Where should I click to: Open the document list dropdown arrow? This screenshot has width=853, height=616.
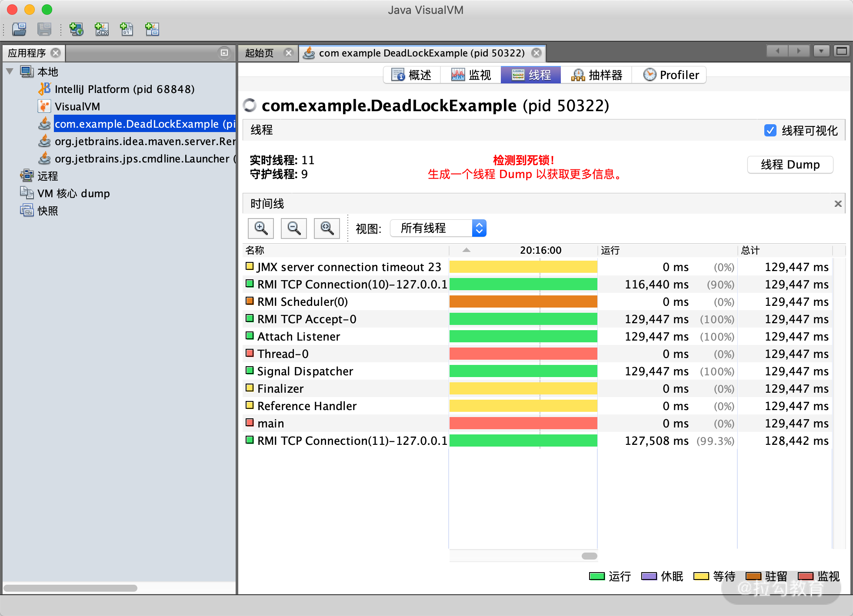click(x=821, y=51)
